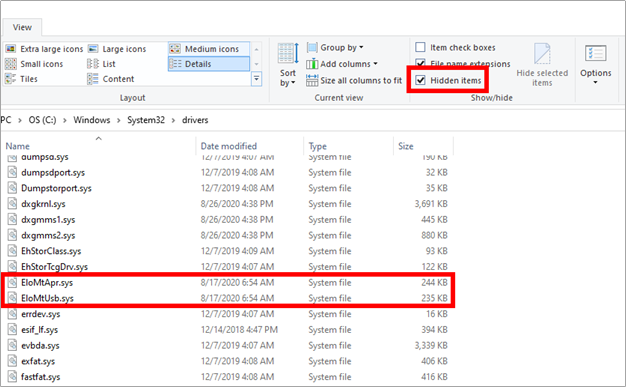Expand the layout gallery more arrow
Screen dimensions: 626x387
click(x=256, y=79)
